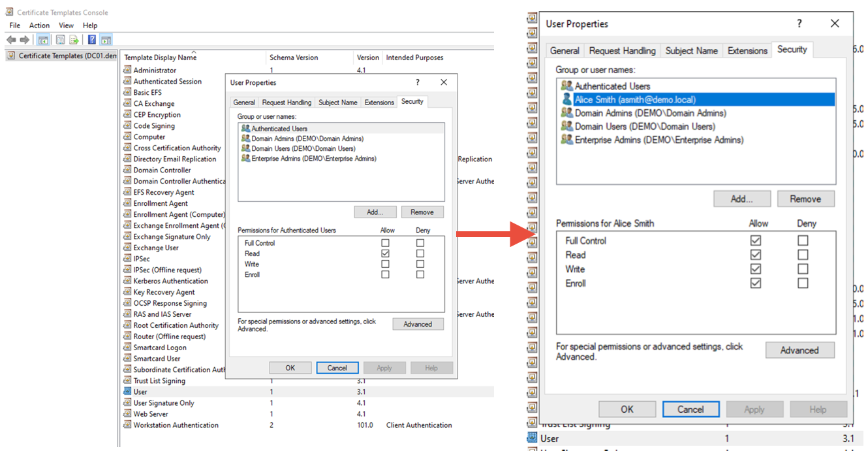This screenshot has width=868, height=456.
Task: Click the Back navigation arrow in the toolbar
Action: pos(11,39)
